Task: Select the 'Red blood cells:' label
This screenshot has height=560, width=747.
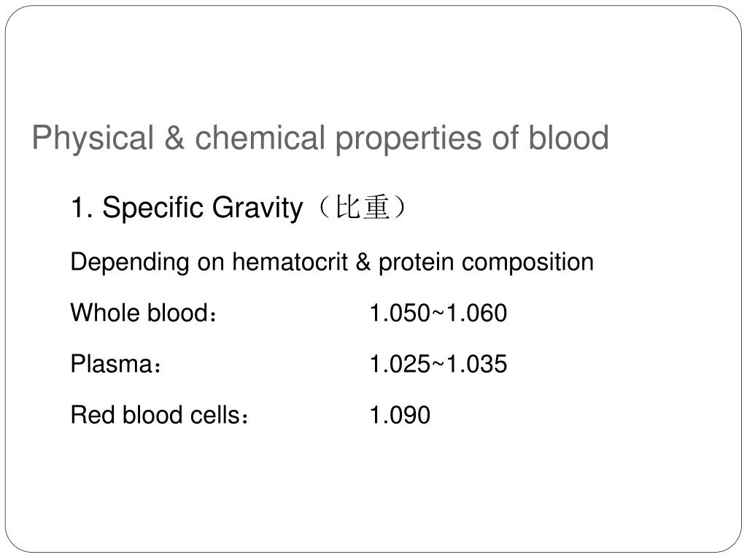Action: (x=160, y=415)
